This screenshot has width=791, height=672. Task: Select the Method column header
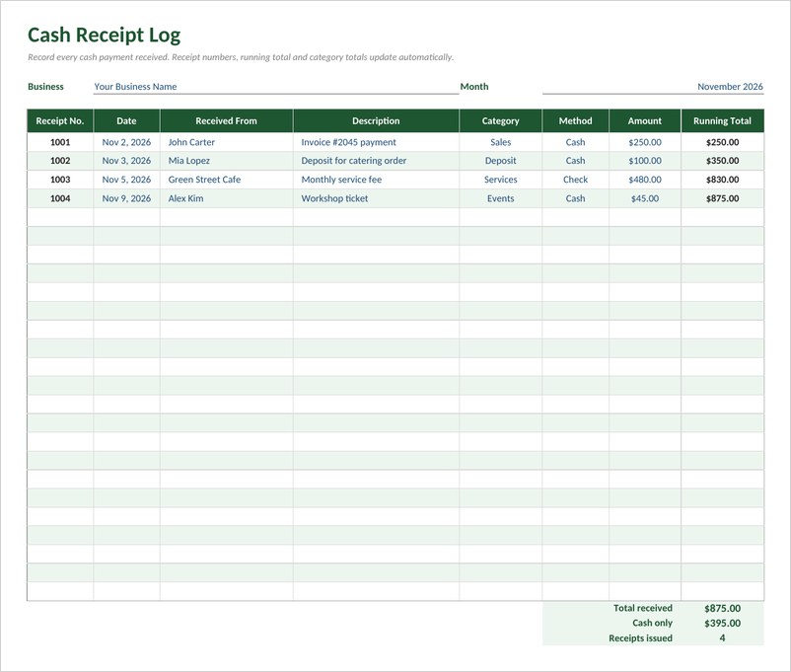576,120
